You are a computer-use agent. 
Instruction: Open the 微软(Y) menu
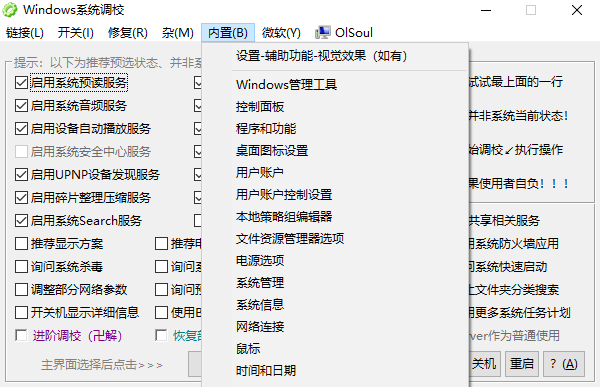[x=281, y=33]
